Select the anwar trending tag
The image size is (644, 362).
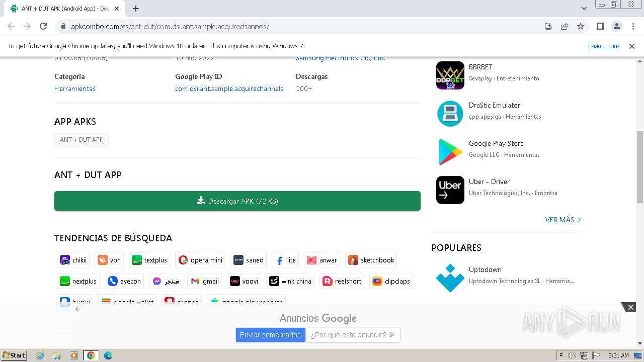pyautogui.click(x=322, y=260)
